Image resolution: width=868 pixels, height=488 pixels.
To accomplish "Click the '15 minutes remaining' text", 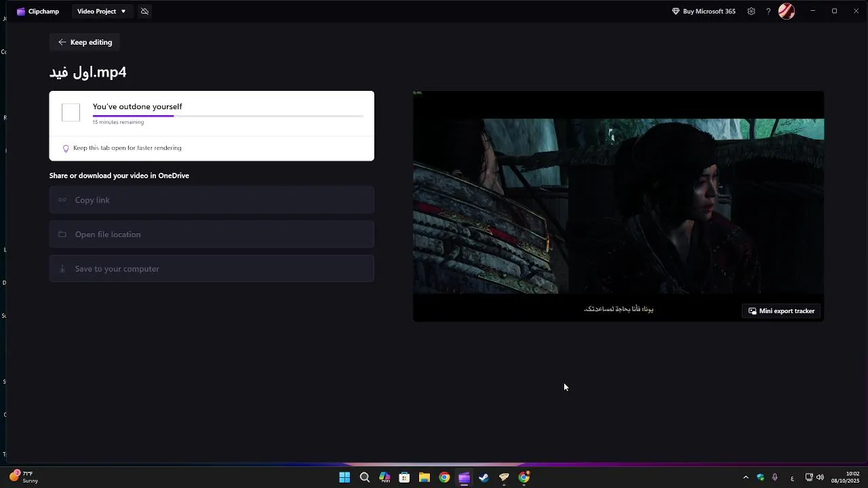I will click(118, 123).
